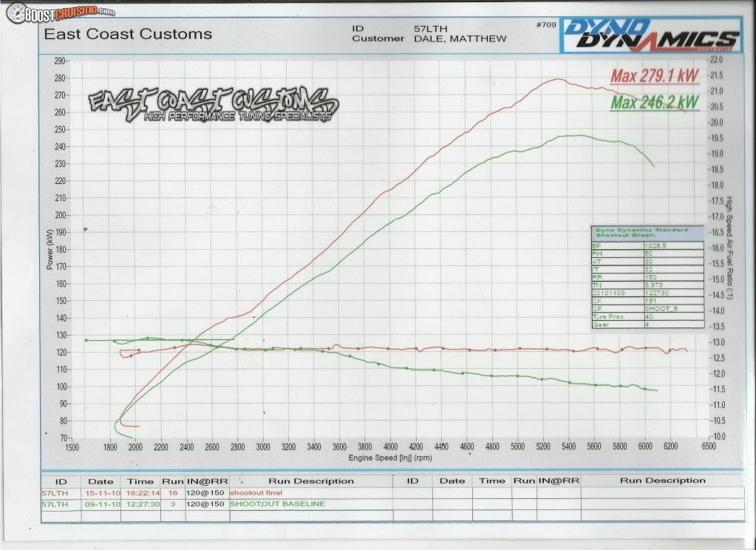Image resolution: width=756 pixels, height=550 pixels.
Task: Click the "Tyre Pres." row label
Action: pos(608,317)
